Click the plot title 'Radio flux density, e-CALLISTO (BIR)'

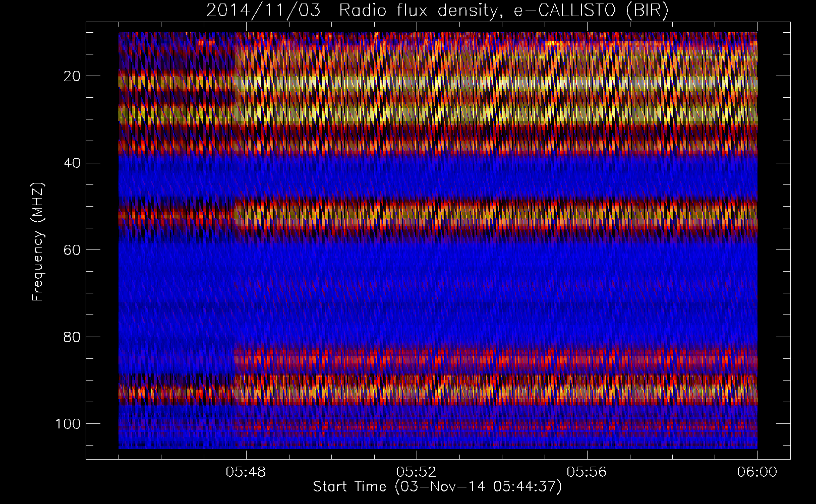tap(504, 10)
